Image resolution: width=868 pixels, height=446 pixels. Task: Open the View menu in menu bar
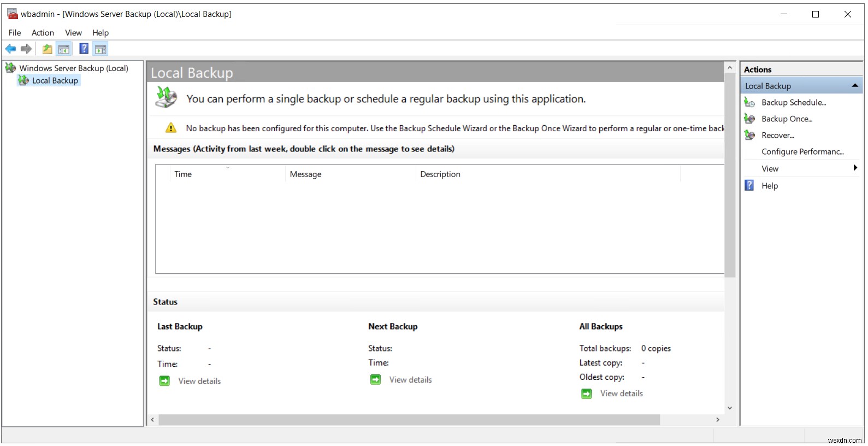(73, 33)
